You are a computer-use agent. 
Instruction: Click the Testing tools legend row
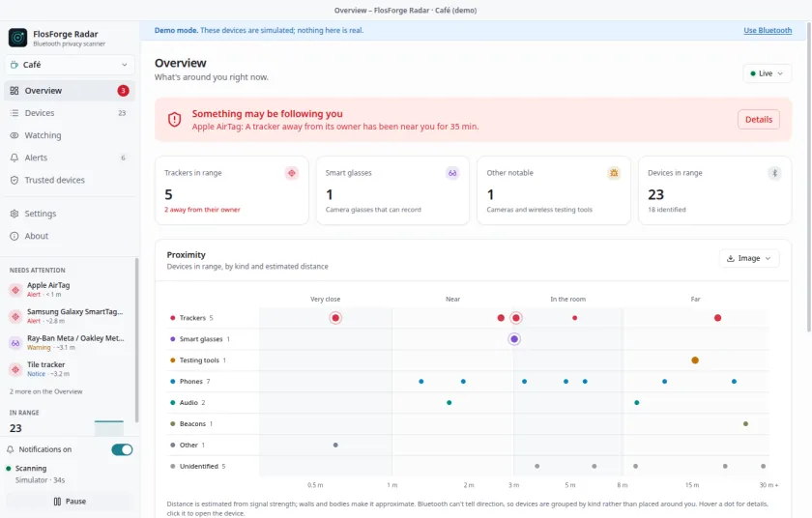(198, 360)
